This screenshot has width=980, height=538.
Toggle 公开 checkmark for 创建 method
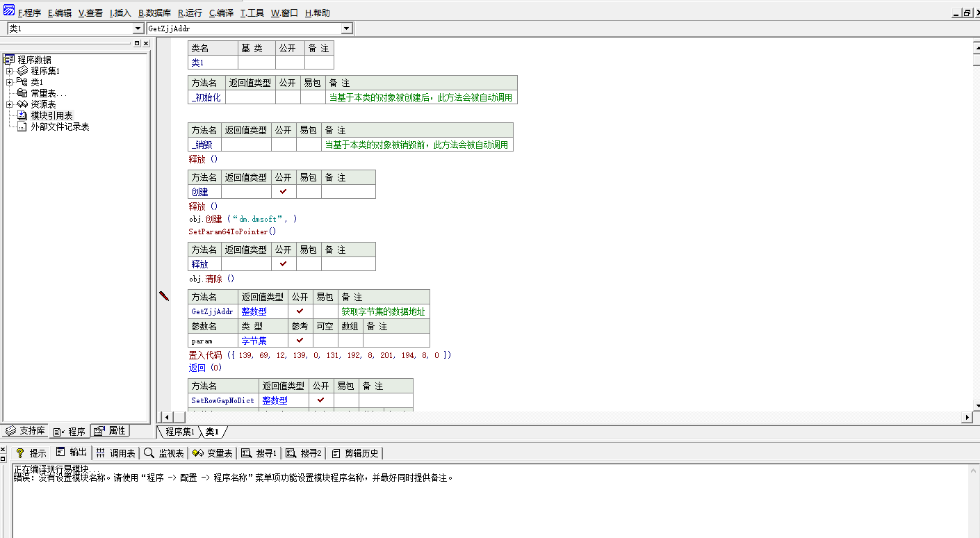283,191
